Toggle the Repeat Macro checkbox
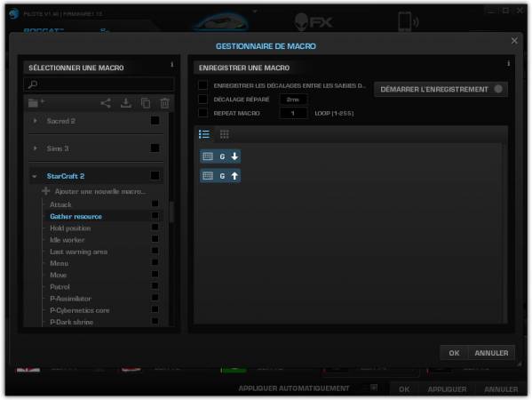The height and width of the screenshot is (400, 532). click(202, 112)
